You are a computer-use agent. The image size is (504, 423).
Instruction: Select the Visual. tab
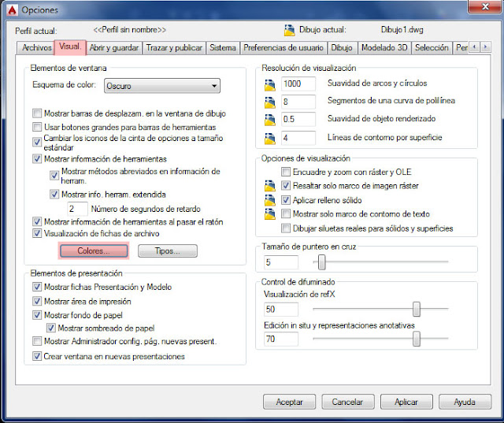[x=70, y=47]
